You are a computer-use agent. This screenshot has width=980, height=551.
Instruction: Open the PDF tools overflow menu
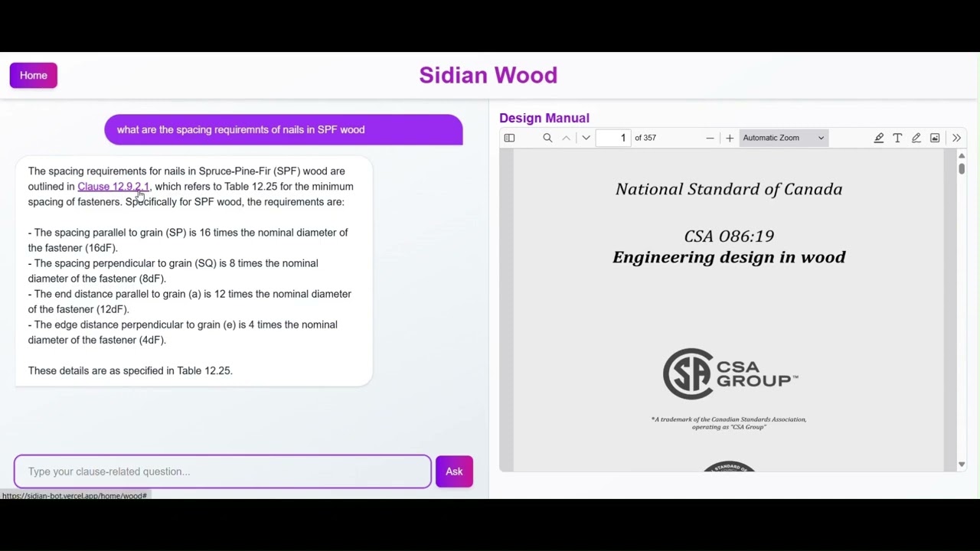pos(956,138)
